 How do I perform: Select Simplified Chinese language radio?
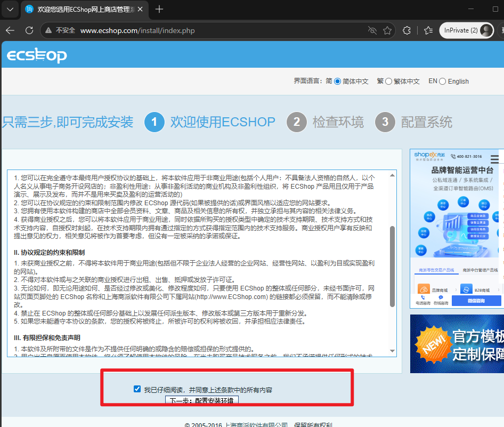tap(337, 82)
